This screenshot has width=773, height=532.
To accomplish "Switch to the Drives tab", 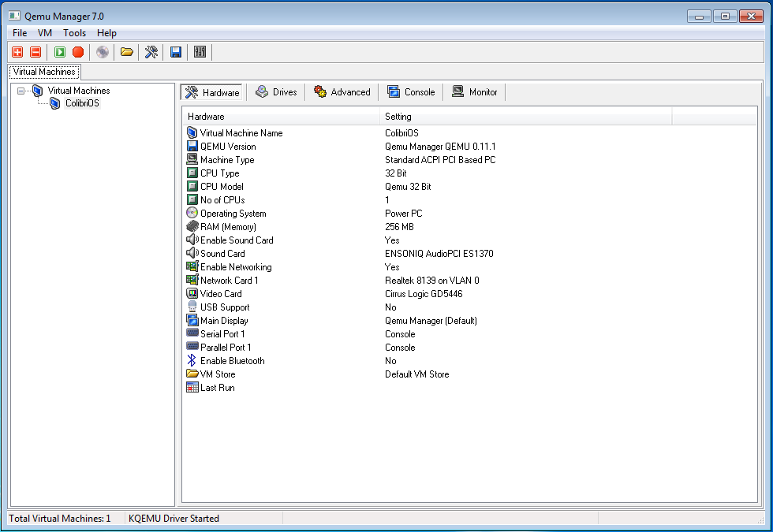I will pyautogui.click(x=276, y=92).
